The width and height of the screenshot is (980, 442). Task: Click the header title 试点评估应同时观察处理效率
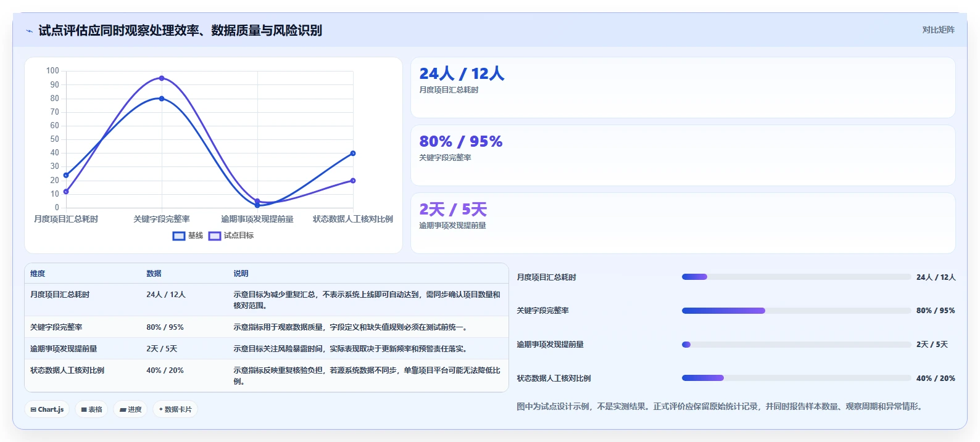tap(180, 31)
